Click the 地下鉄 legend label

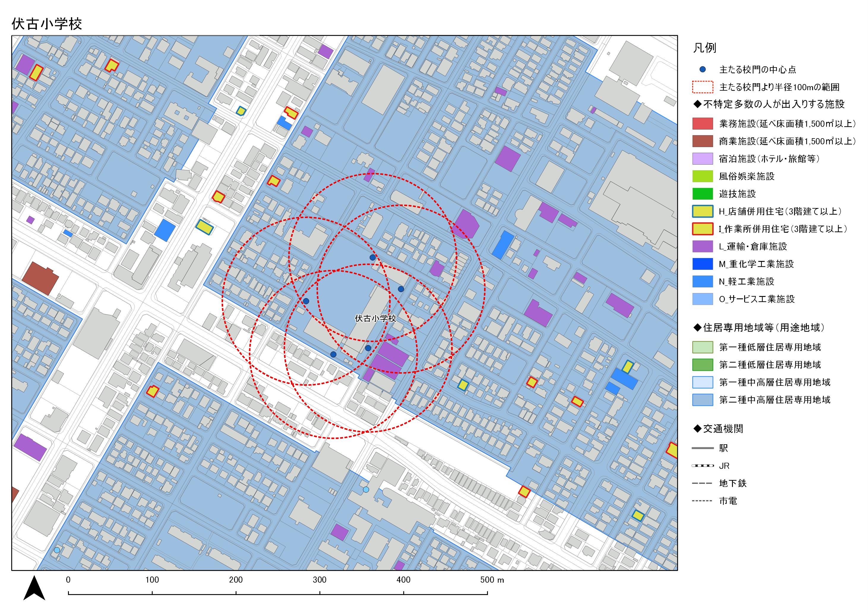click(x=733, y=484)
